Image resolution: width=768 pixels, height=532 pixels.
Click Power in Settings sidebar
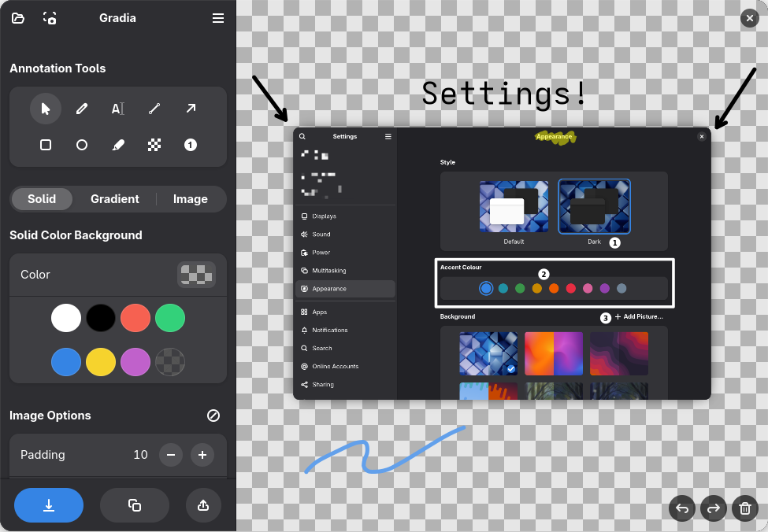(x=345, y=252)
